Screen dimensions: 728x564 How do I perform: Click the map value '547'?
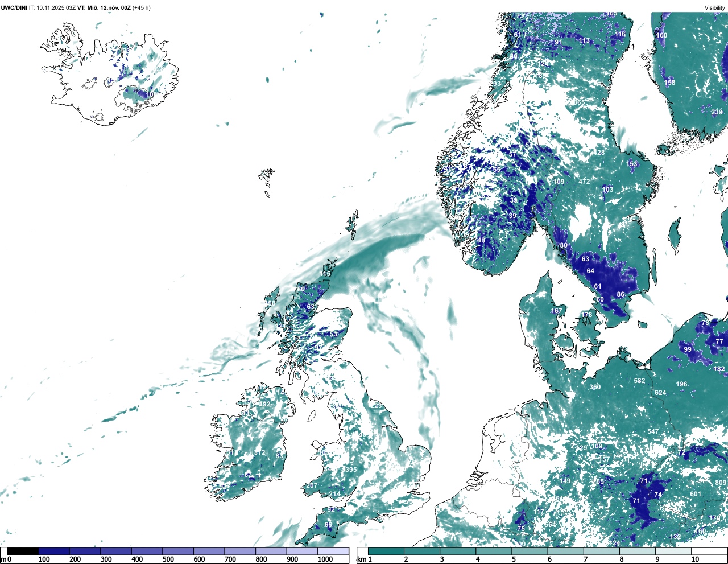point(653,431)
